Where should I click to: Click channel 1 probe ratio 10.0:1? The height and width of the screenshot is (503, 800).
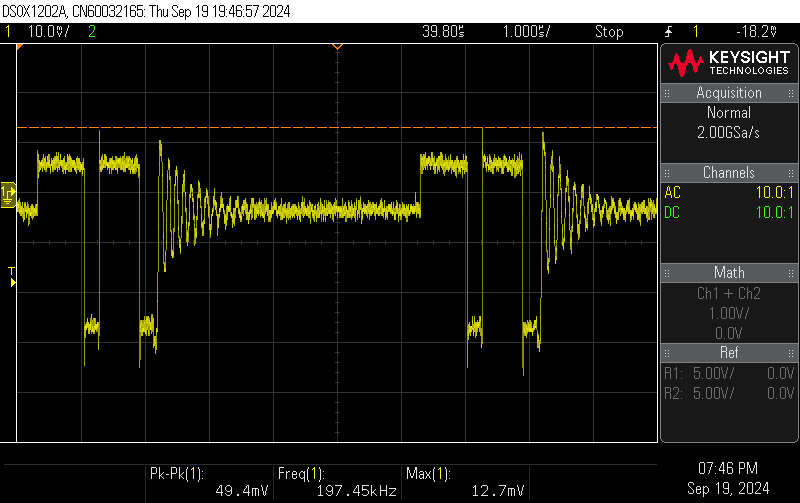[774, 192]
